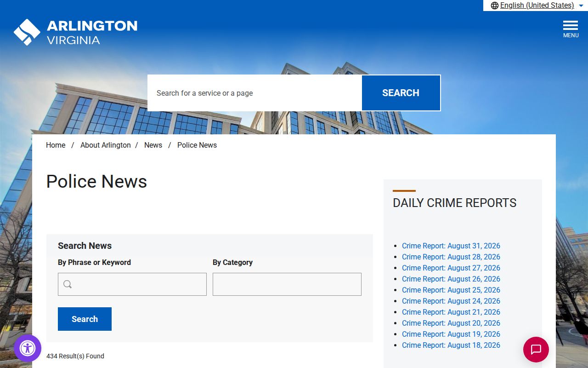Open Crime Report: August 25, 2026
Image resolution: width=588 pixels, height=368 pixels.
tap(451, 290)
